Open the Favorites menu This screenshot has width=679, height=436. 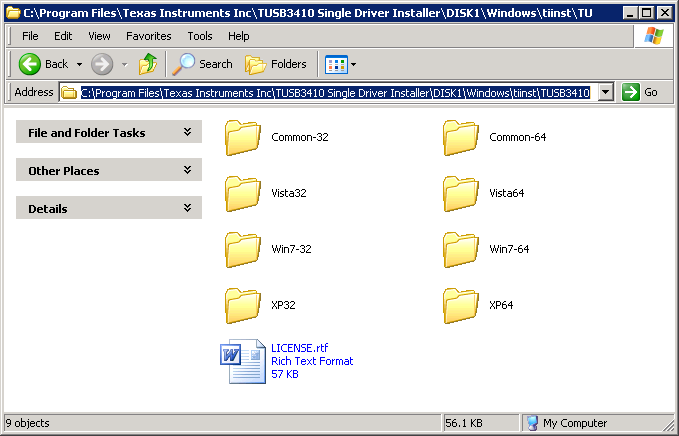tap(149, 36)
